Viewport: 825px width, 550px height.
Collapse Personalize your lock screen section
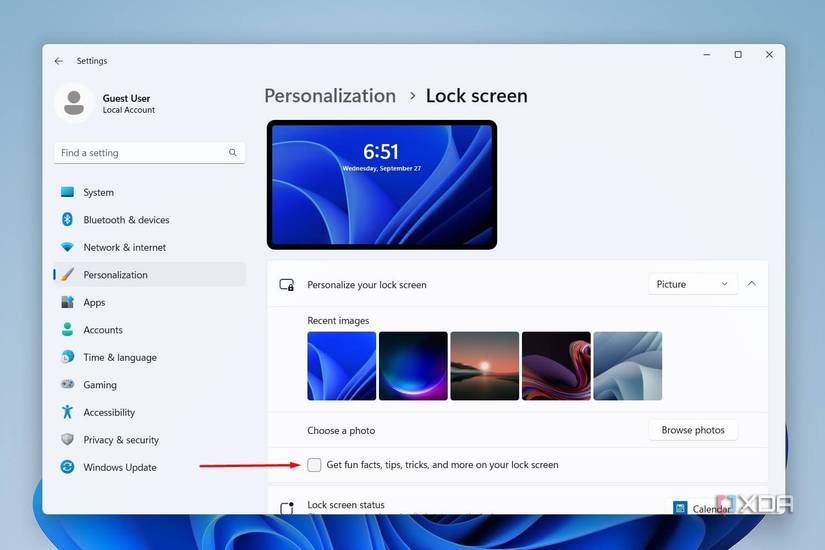pyautogui.click(x=752, y=284)
